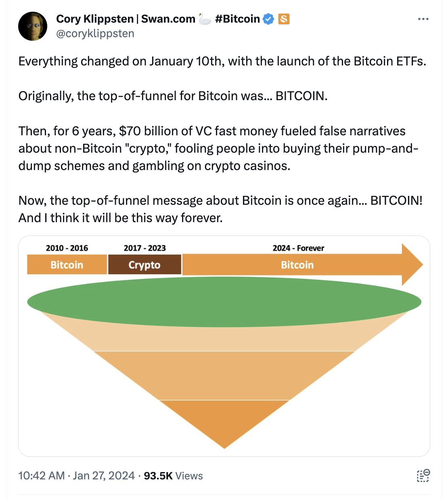Open the Swan affiliate square badge
448x500 pixels.
click(x=284, y=19)
